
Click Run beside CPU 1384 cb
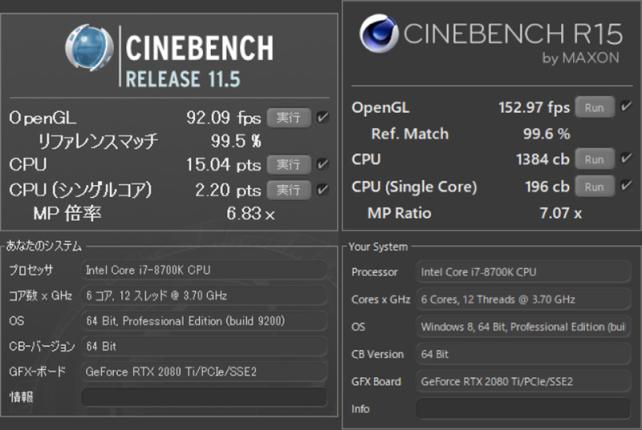point(593,160)
